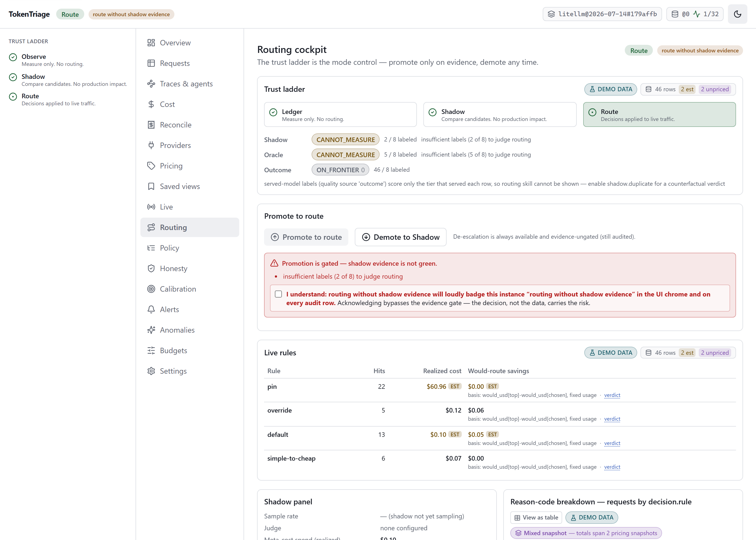Image resolution: width=756 pixels, height=540 pixels.
Task: Click the Overview grid icon in the sidebar
Action: pos(151,43)
